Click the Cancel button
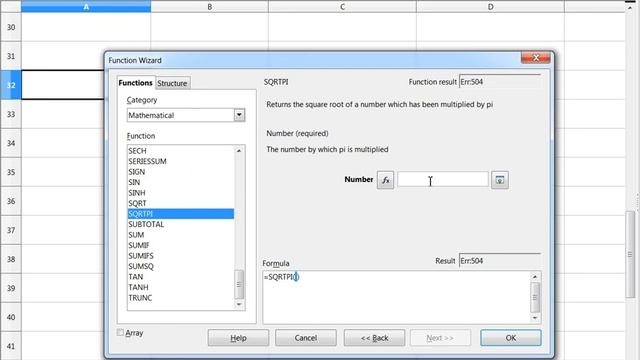This screenshot has width=640, height=360. (306, 338)
